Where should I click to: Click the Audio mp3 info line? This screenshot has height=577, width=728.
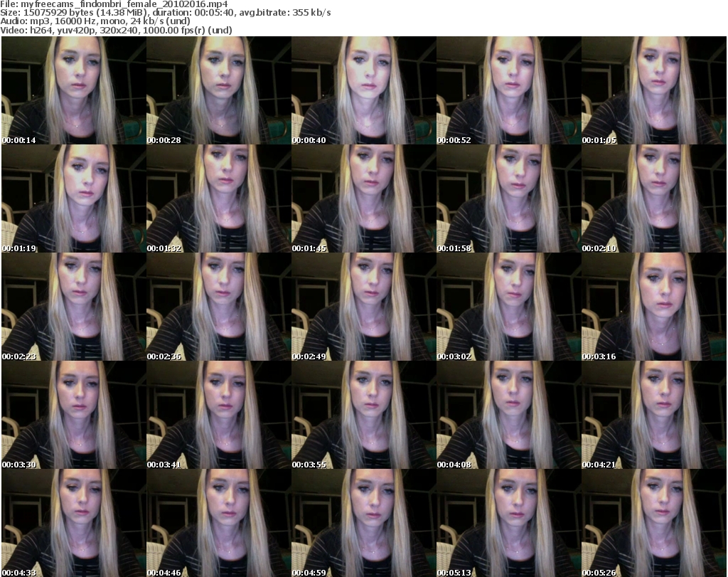[95, 21]
